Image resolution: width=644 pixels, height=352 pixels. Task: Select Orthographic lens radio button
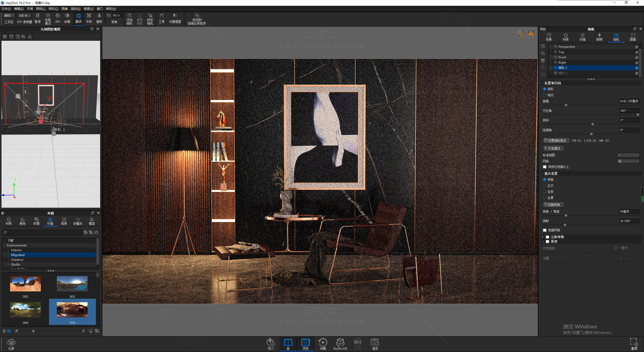pos(545,186)
